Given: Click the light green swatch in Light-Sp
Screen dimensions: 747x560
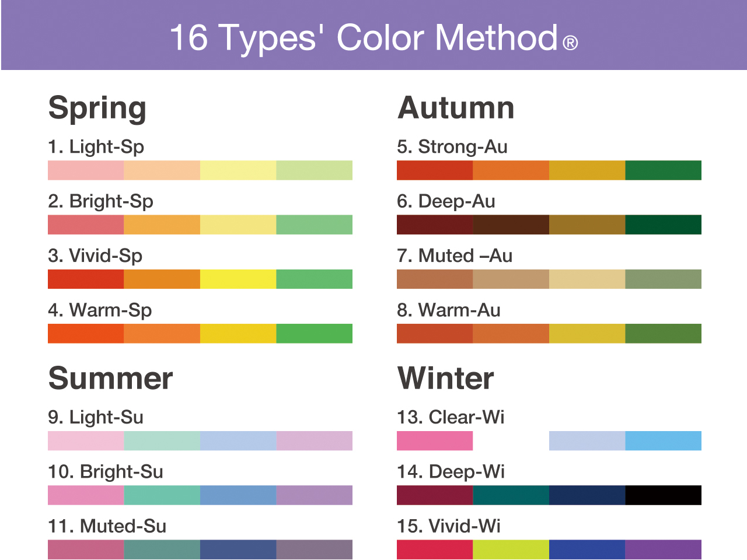Looking at the screenshot, I should point(314,170).
